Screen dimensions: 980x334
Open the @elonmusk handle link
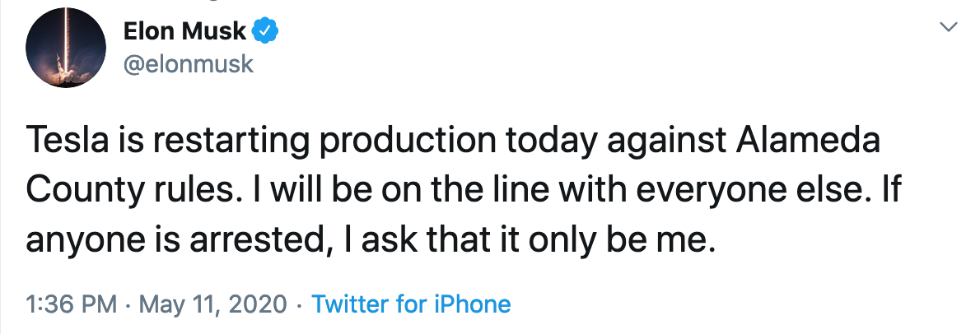pos(188,66)
